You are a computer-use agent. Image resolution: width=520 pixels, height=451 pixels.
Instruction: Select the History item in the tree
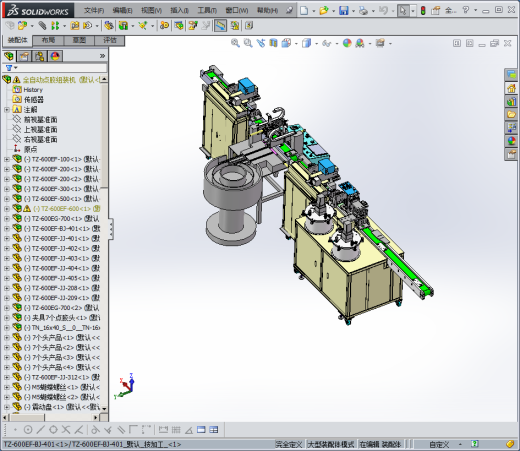pos(33,90)
